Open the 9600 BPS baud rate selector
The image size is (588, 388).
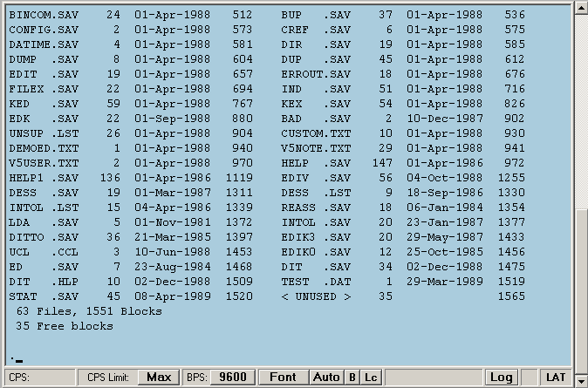tap(232, 378)
